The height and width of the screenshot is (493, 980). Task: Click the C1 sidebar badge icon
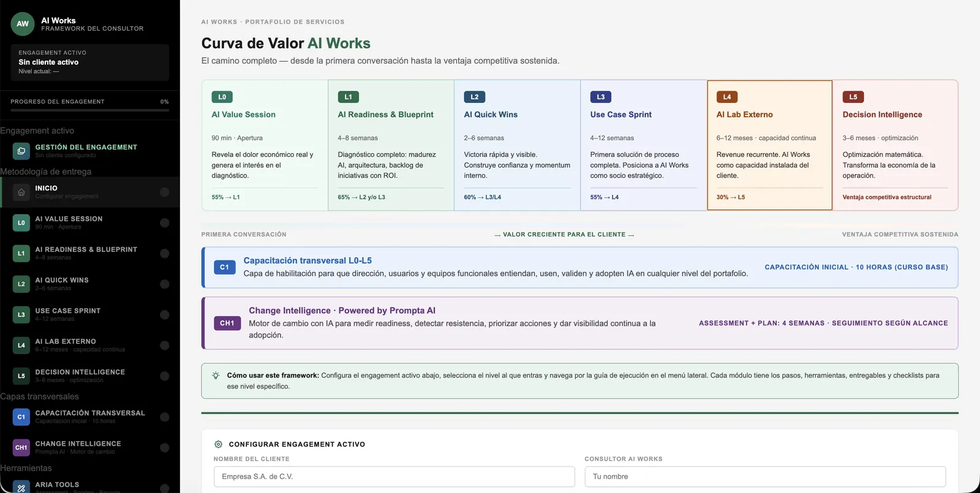tap(21, 417)
